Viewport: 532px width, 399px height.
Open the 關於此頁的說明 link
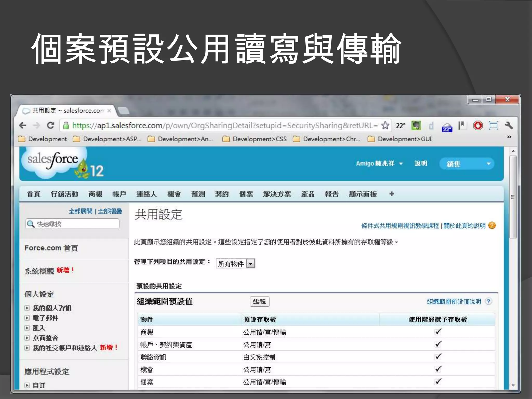click(464, 226)
